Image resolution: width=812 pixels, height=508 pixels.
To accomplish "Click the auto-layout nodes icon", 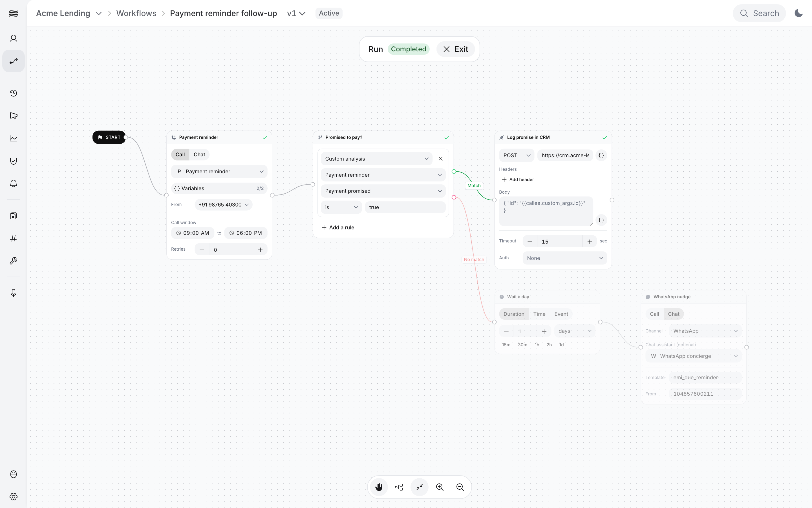I will coord(399,487).
